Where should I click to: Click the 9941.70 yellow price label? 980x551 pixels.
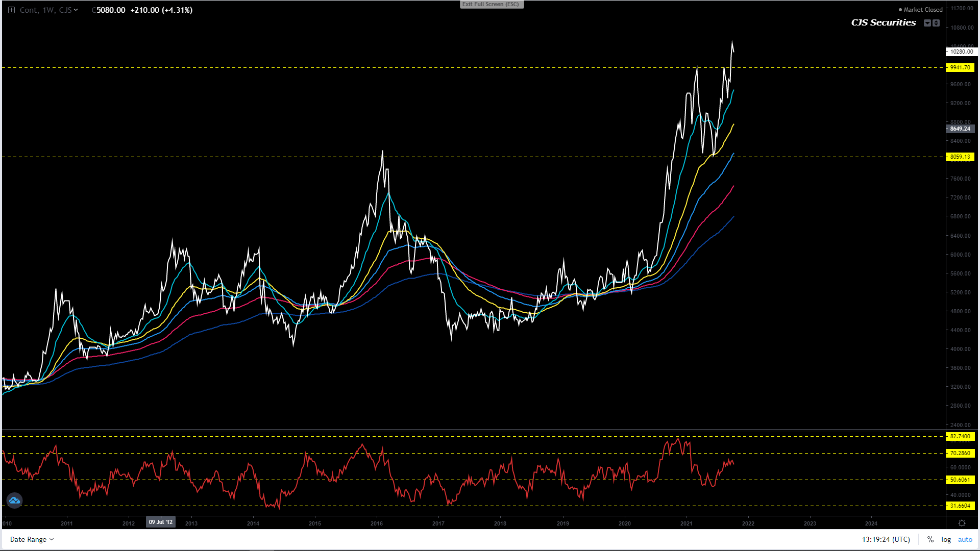(960, 67)
